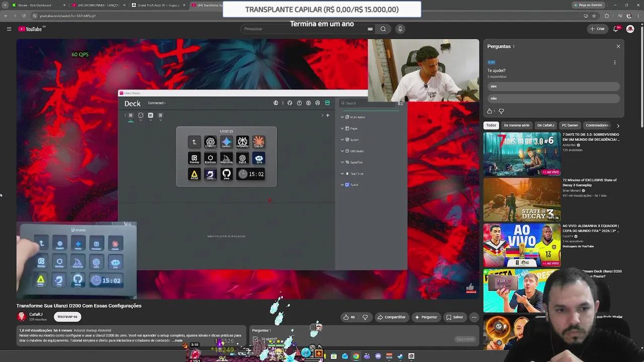644x362 pixels.
Task: Open the Ulanzi Studio help icon
Action: [299, 103]
